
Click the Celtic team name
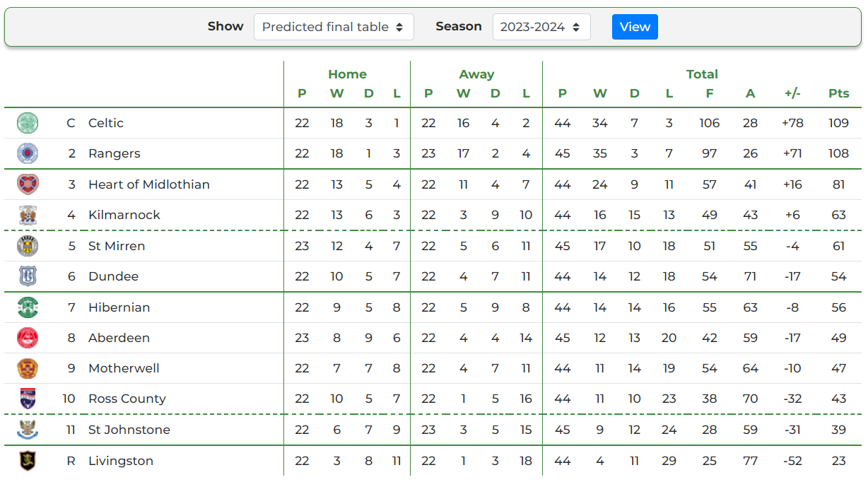point(106,123)
